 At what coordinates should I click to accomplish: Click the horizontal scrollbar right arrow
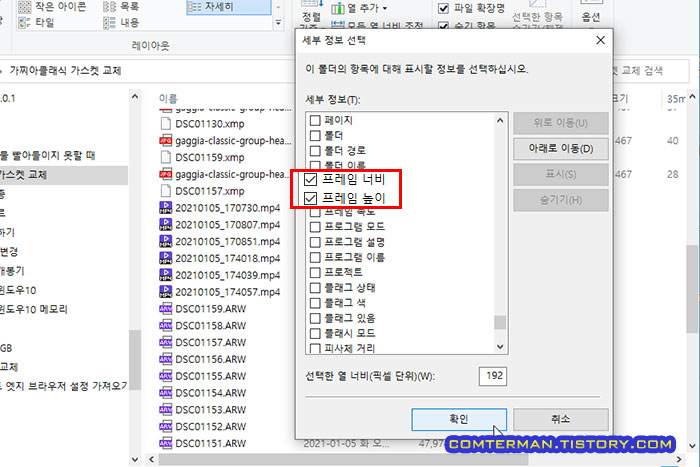coord(679,459)
